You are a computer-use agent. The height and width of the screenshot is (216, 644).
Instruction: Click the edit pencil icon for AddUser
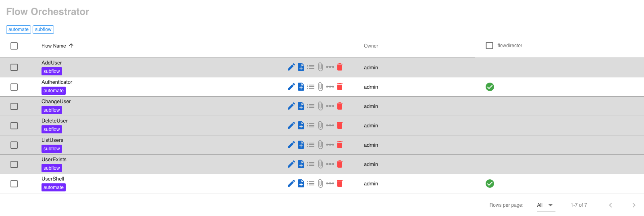click(291, 67)
